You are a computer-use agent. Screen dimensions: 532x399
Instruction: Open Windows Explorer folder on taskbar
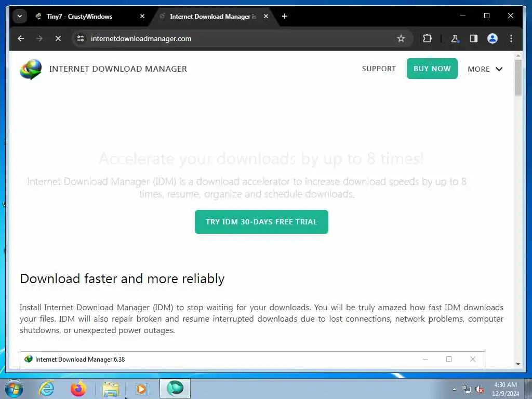(x=111, y=390)
